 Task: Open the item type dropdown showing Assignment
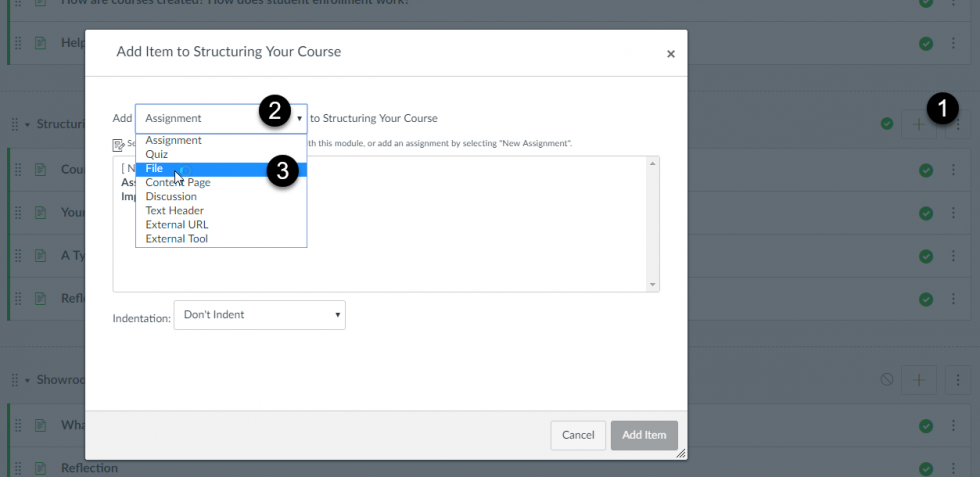(x=221, y=118)
